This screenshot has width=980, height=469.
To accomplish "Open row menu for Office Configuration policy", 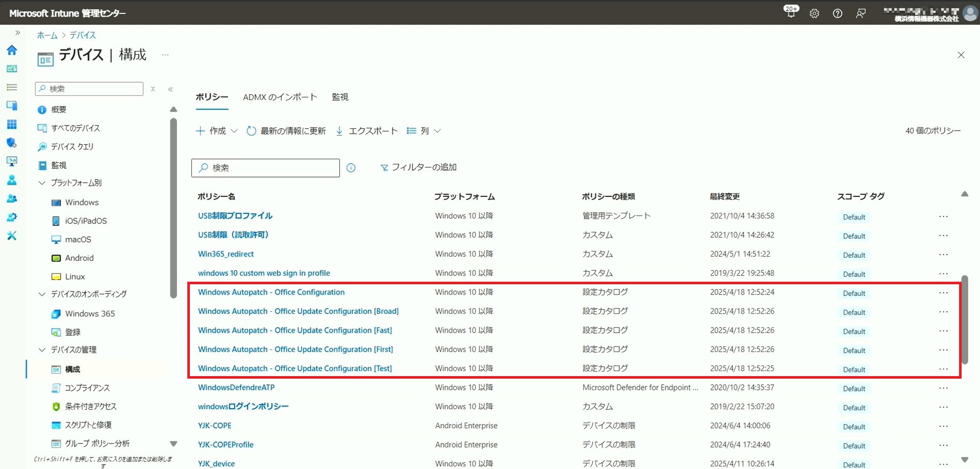I will click(943, 293).
